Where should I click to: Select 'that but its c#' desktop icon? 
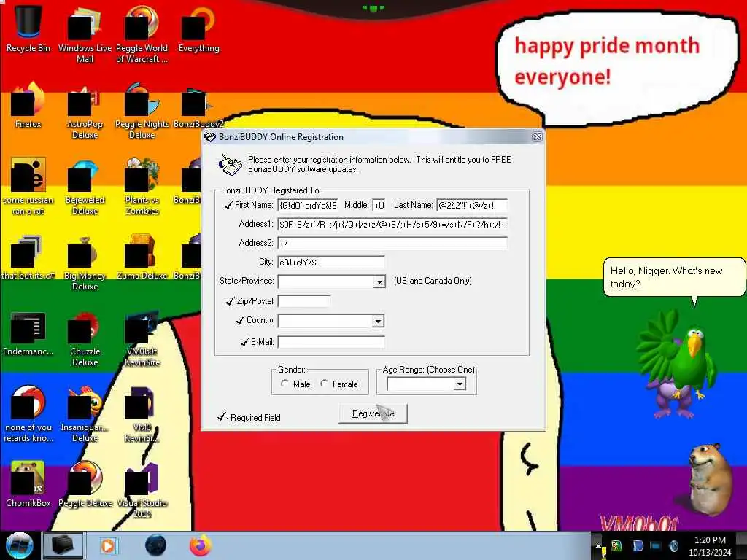pos(28,257)
